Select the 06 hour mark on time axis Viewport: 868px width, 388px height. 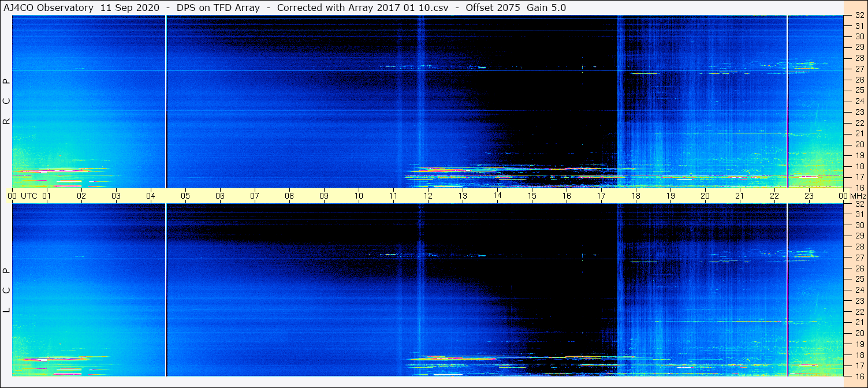click(220, 196)
